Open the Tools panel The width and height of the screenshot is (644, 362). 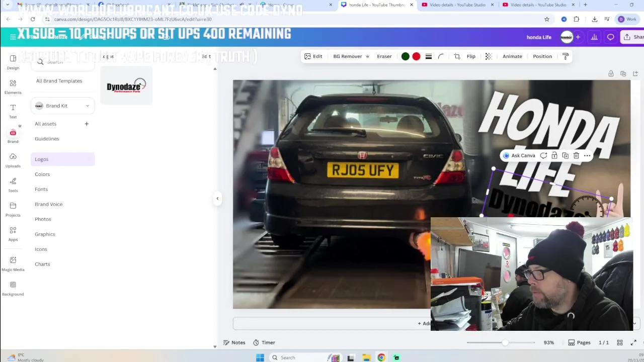point(13,185)
